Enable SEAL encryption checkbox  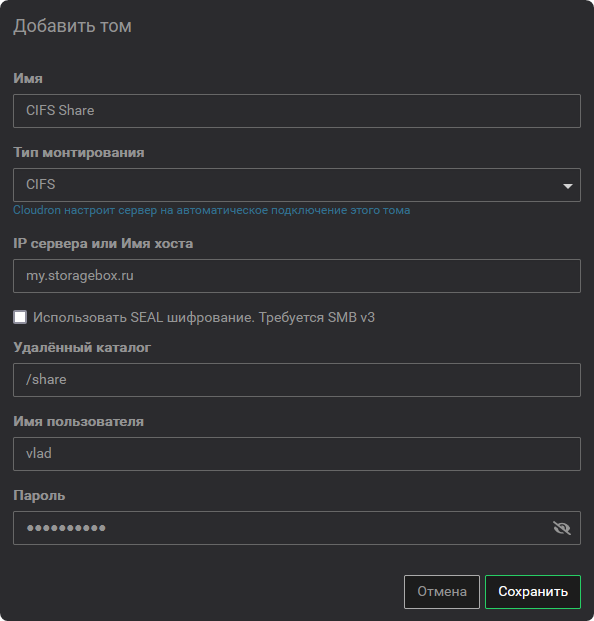(20, 317)
